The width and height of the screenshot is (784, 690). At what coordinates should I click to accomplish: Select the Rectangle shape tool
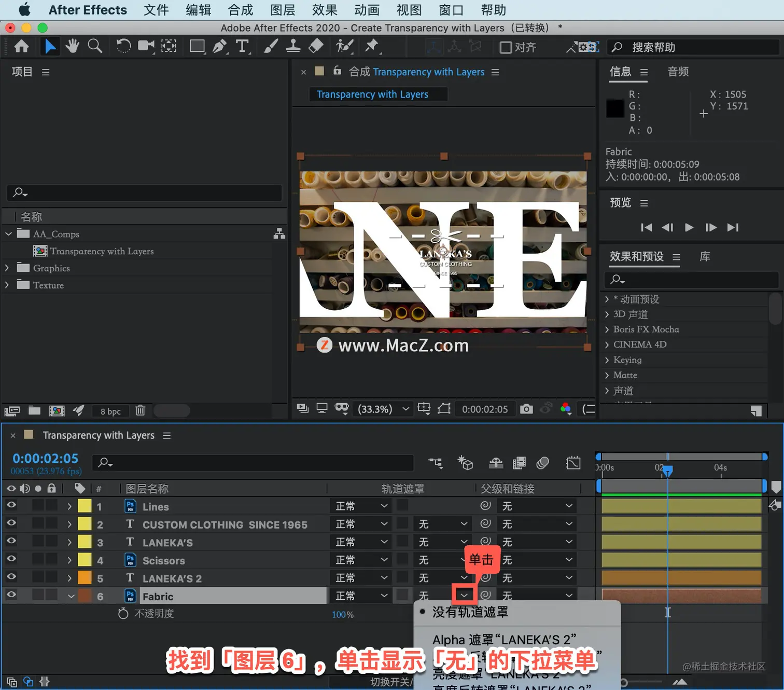[197, 46]
